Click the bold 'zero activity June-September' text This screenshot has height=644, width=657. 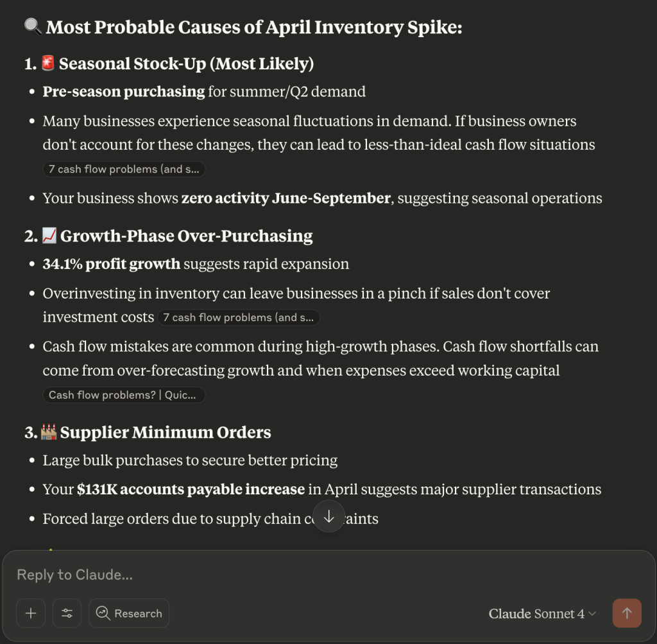tap(286, 198)
